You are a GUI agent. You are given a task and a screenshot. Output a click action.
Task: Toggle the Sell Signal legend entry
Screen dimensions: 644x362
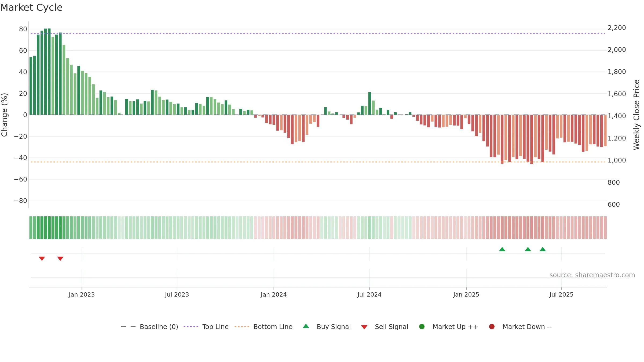tap(385, 327)
